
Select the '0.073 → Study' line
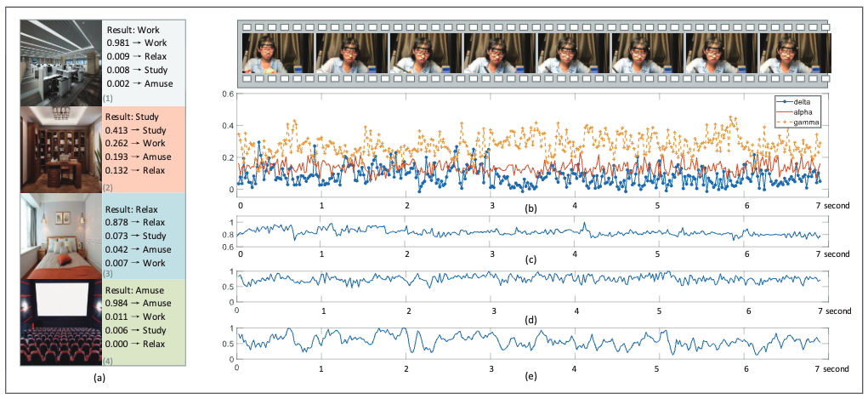(x=137, y=236)
